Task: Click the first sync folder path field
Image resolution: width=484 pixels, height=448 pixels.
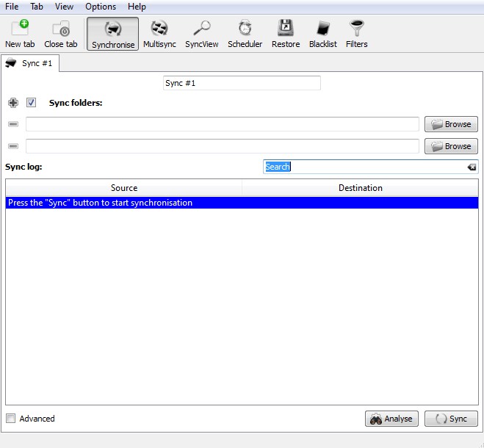Action: [x=222, y=124]
